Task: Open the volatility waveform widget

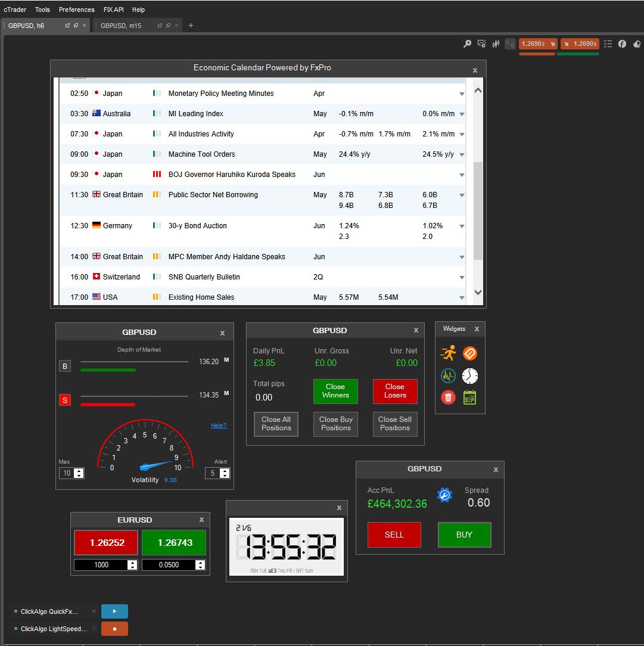Action: (448, 375)
